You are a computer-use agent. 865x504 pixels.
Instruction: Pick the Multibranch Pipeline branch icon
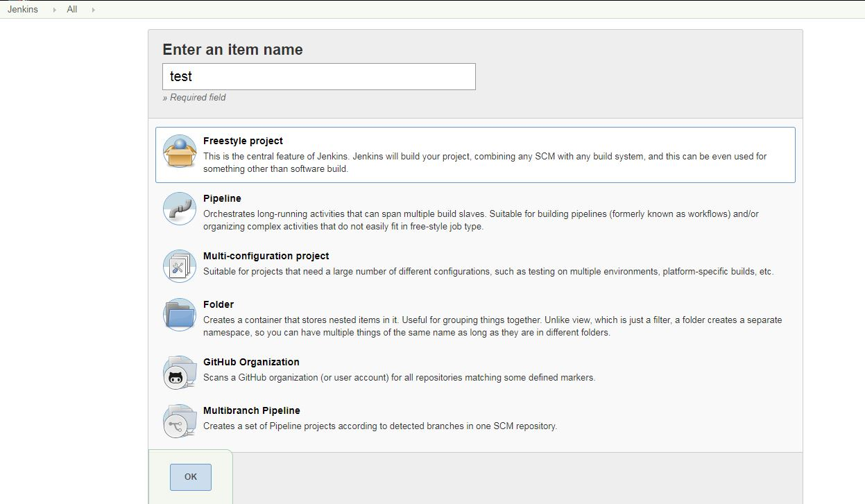click(x=180, y=421)
